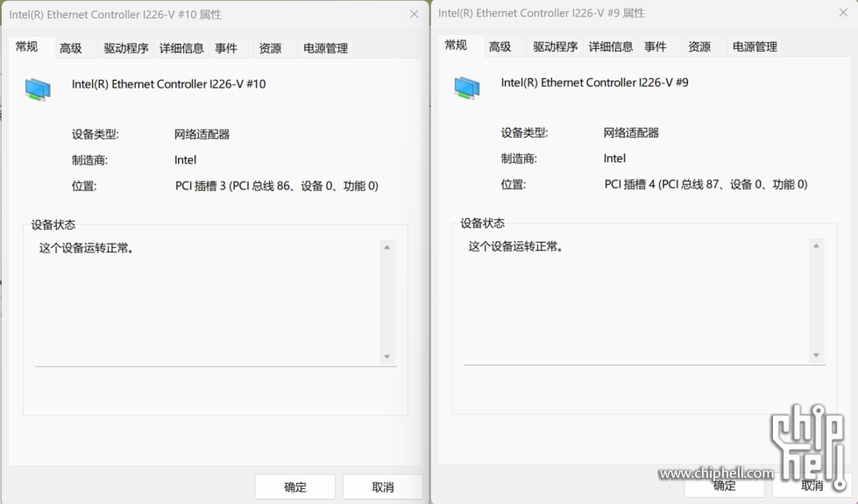Click 制造商 label in #10 window
Viewport: 858px width, 504px height.
tap(89, 160)
